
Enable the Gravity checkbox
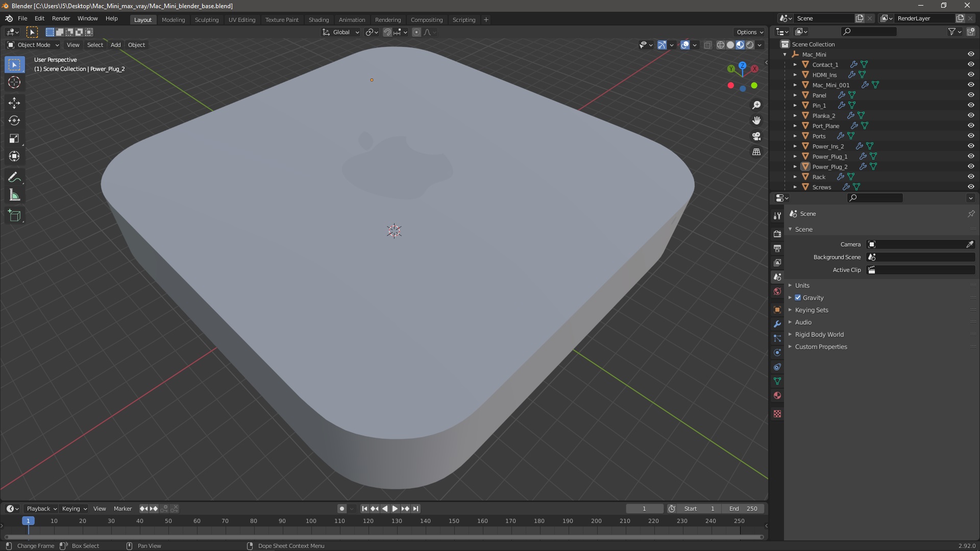click(798, 297)
